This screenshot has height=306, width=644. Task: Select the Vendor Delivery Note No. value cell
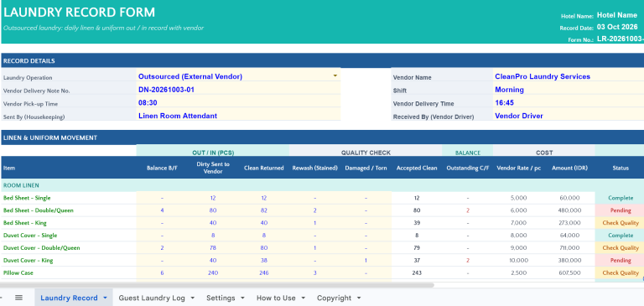click(x=238, y=90)
